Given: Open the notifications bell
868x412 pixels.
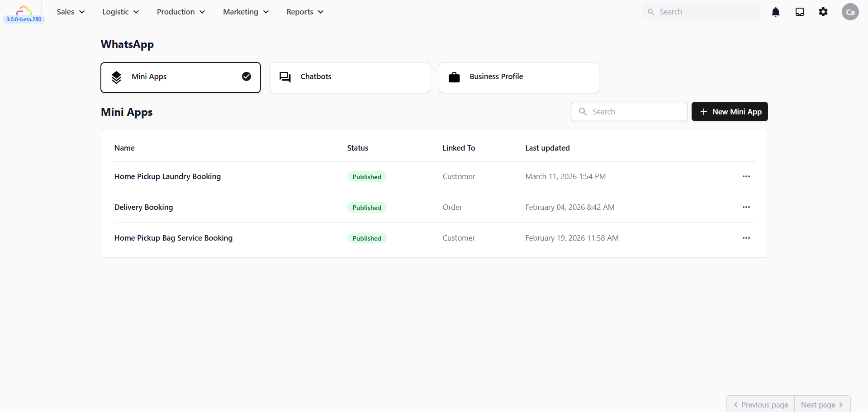Looking at the screenshot, I should click(x=776, y=12).
